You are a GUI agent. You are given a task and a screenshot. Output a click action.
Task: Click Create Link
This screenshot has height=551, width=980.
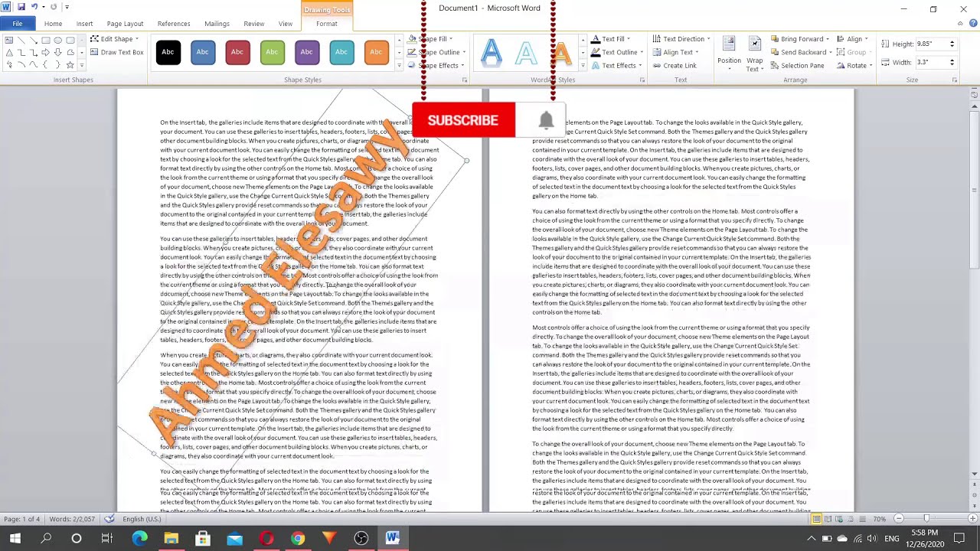click(675, 66)
